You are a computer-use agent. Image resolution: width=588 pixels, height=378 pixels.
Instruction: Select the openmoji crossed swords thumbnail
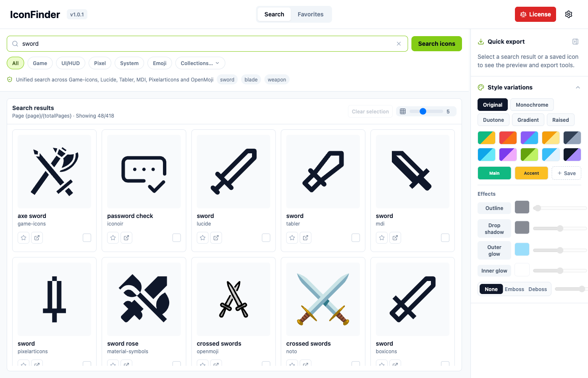pyautogui.click(x=234, y=299)
